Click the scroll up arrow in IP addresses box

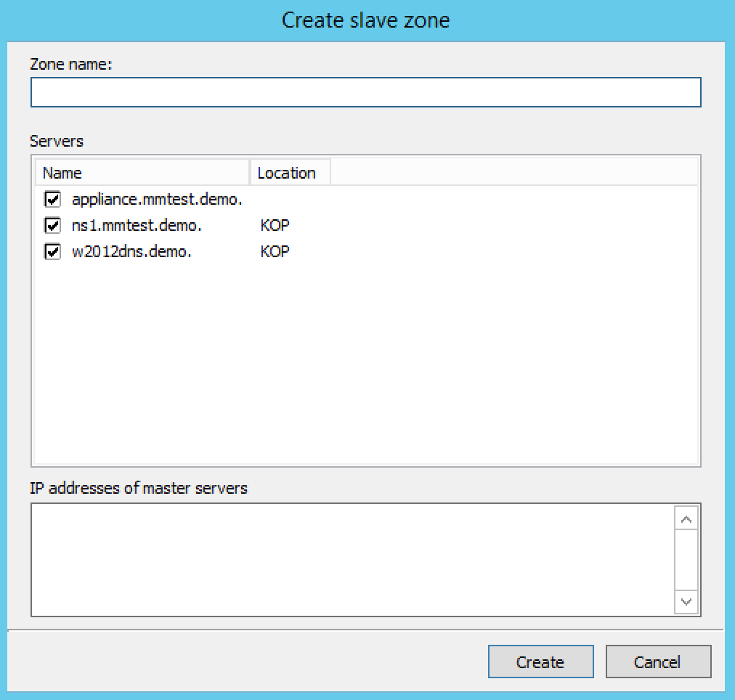(x=686, y=518)
